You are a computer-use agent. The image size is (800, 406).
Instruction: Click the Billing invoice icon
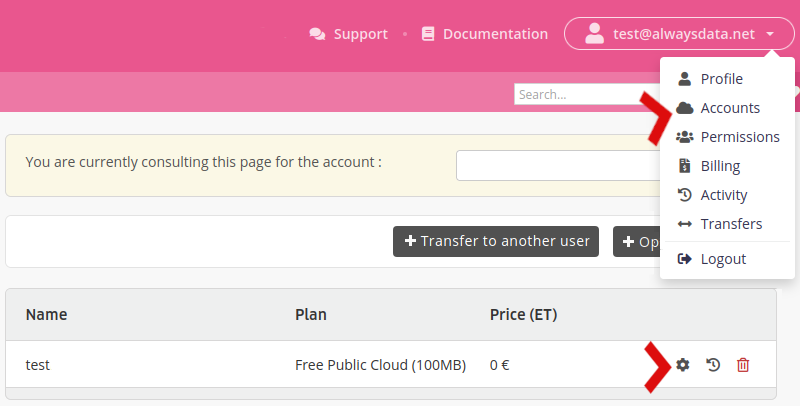coord(685,166)
